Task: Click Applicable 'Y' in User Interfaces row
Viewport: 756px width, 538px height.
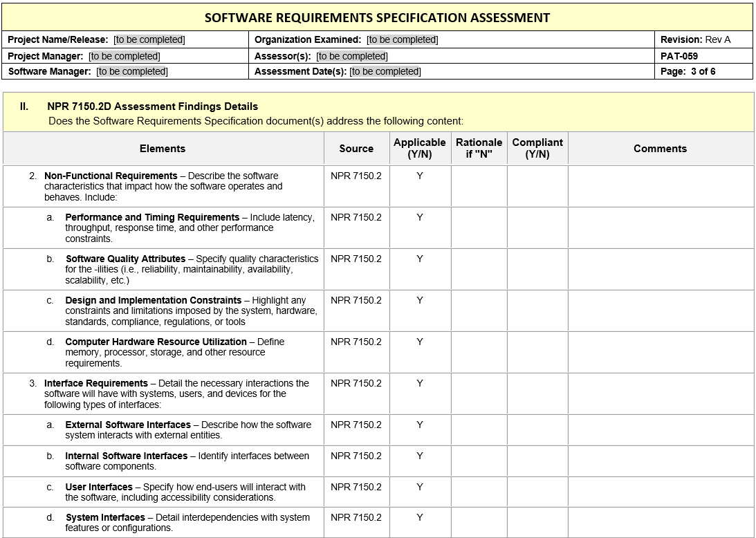Action: 419,487
